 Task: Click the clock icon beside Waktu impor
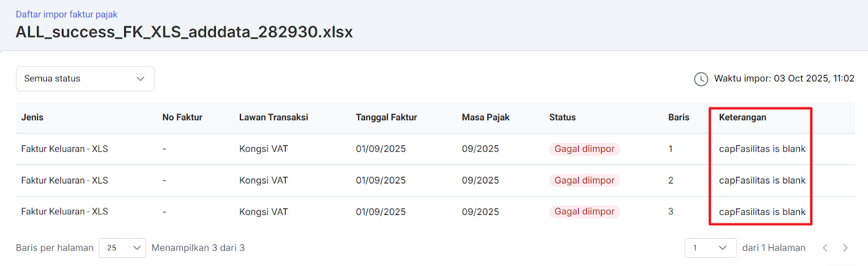point(701,79)
